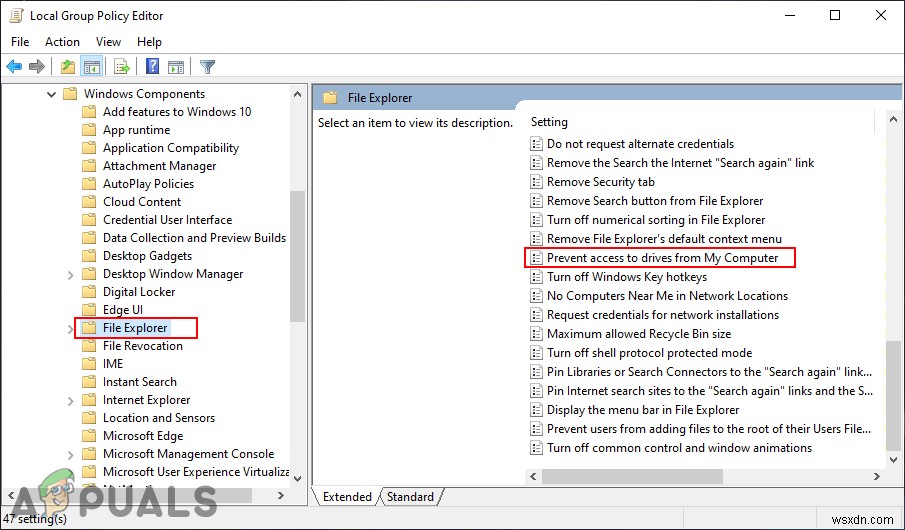Select Add features to Windows 10 folder
This screenshot has height=530, width=905.
pos(177,112)
